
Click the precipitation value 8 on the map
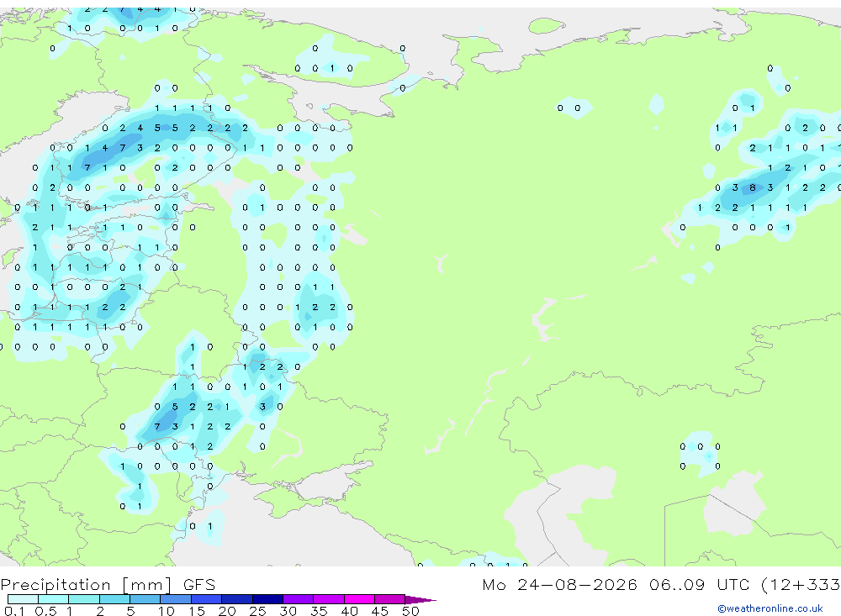click(x=753, y=187)
